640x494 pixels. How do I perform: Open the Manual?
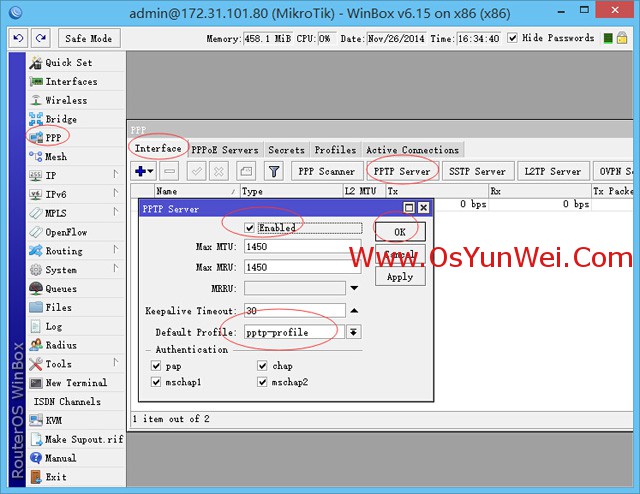pyautogui.click(x=76, y=458)
